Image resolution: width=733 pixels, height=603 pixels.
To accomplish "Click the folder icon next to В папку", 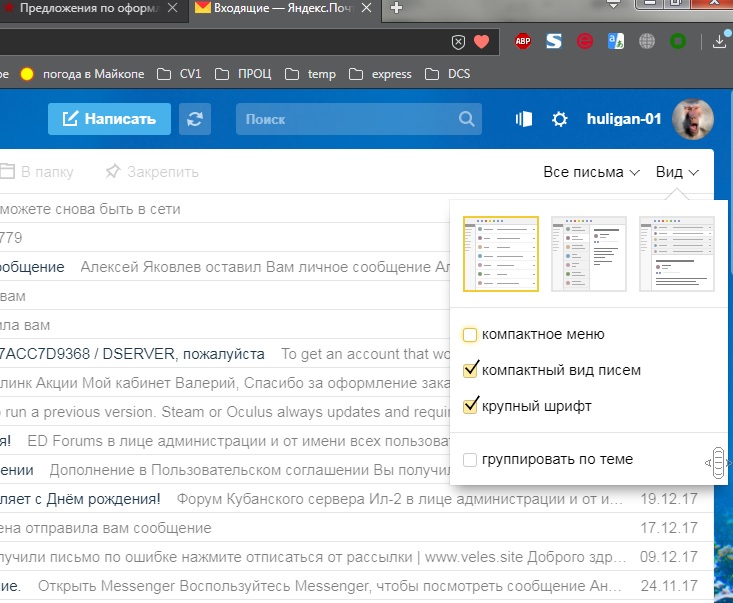I will tap(7, 171).
